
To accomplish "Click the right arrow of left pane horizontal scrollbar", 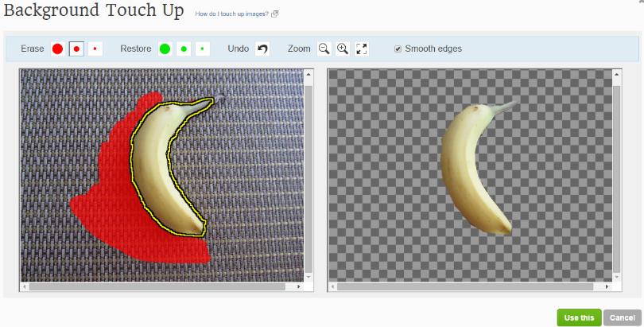I will click(299, 286).
